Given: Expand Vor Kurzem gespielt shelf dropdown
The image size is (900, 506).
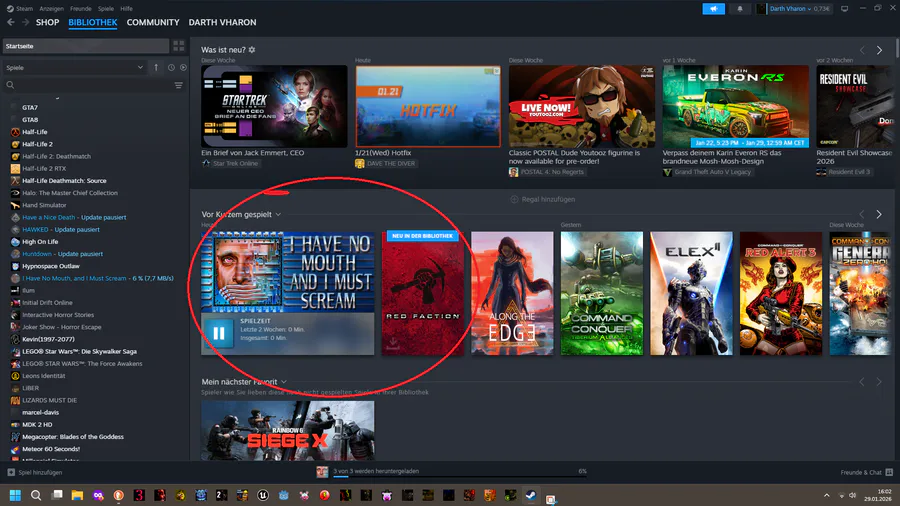Looking at the screenshot, I should (x=278, y=215).
